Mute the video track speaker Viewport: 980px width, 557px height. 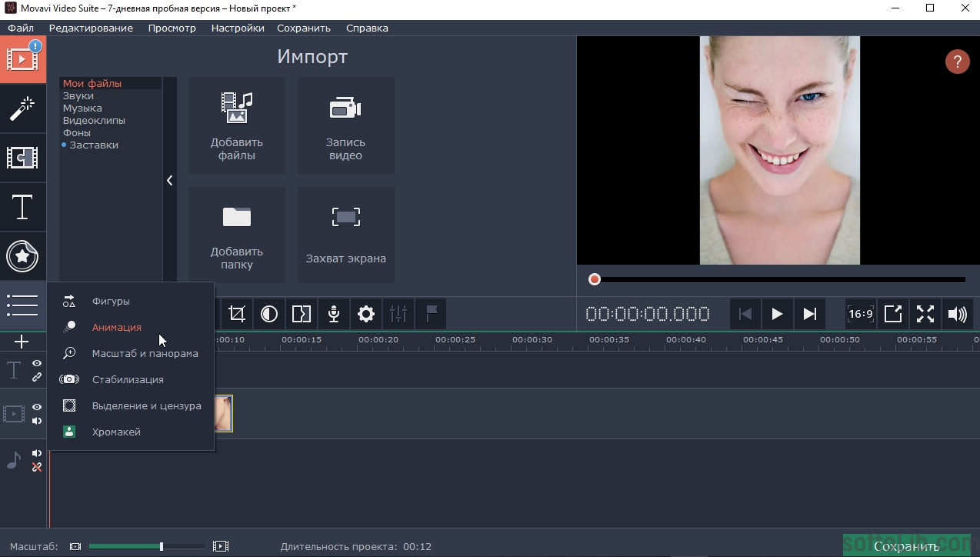pos(36,421)
